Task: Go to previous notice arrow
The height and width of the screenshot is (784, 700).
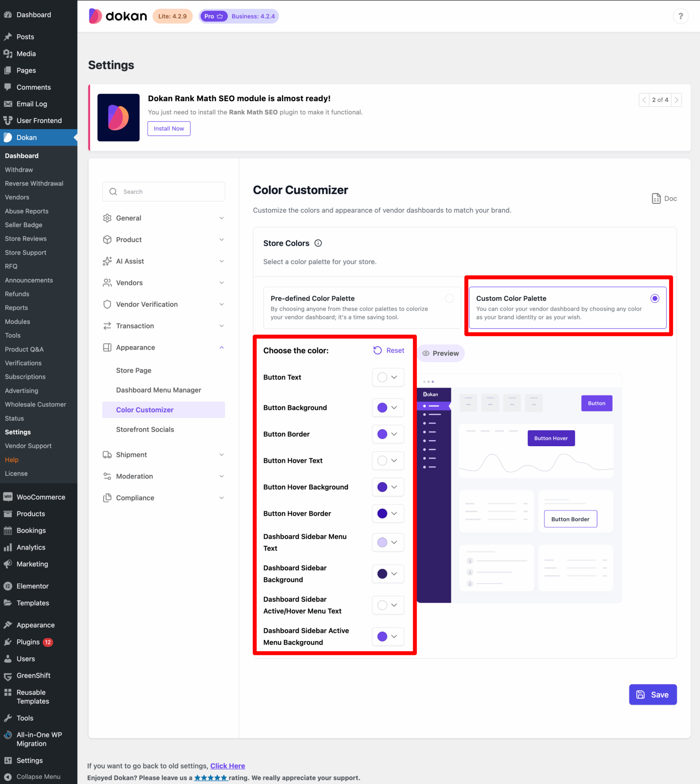Action: pyautogui.click(x=644, y=100)
